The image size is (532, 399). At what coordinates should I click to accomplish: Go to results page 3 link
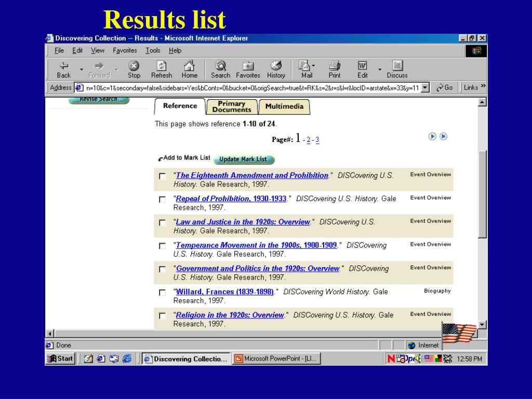(317, 140)
